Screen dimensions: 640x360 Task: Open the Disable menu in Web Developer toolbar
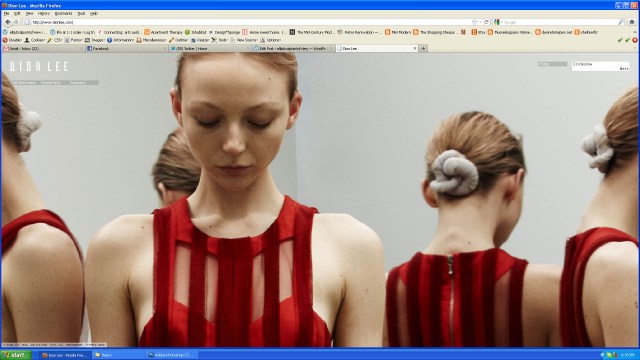point(12,40)
